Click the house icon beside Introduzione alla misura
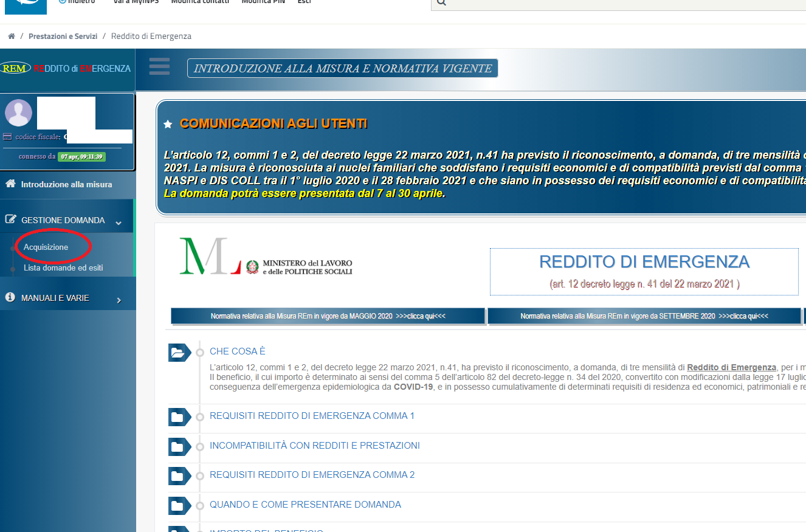Viewport: 806px width, 532px height. pyautogui.click(x=10, y=184)
